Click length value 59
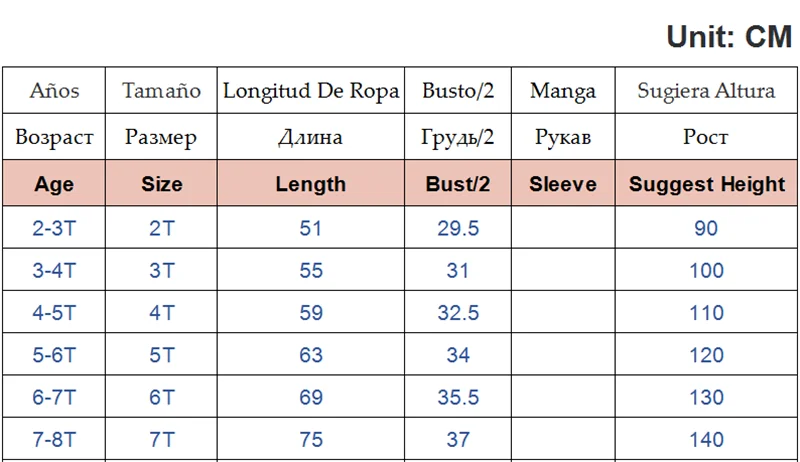Image resolution: width=800 pixels, height=462 pixels. pyautogui.click(x=311, y=313)
